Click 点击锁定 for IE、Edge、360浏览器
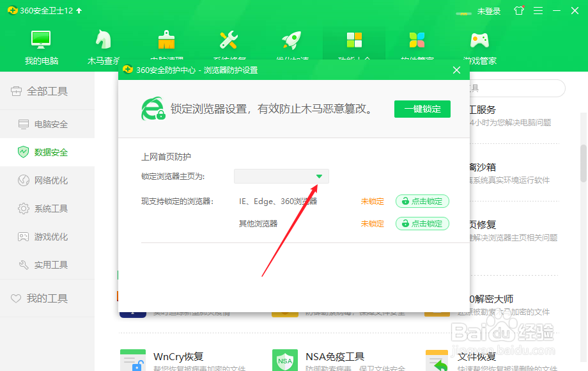The height and width of the screenshot is (371, 588). coord(422,201)
